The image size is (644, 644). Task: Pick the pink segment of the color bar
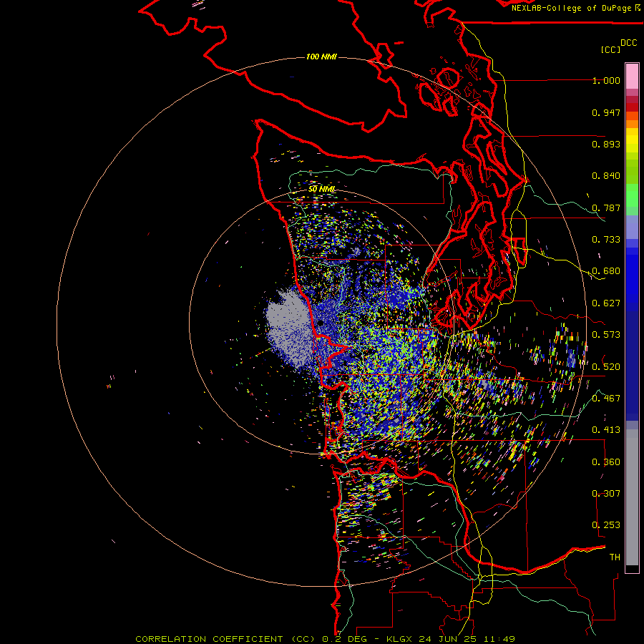pyautogui.click(x=632, y=77)
